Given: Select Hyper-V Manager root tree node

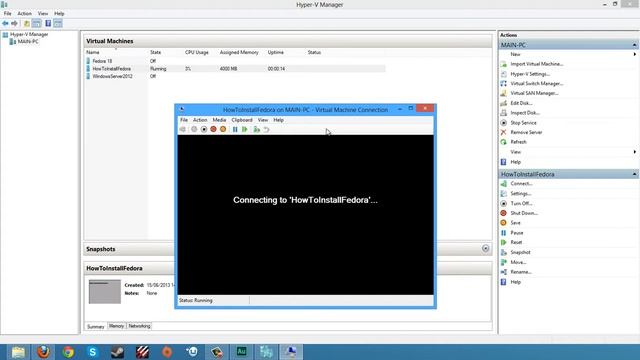Looking at the screenshot, I should (29, 35).
